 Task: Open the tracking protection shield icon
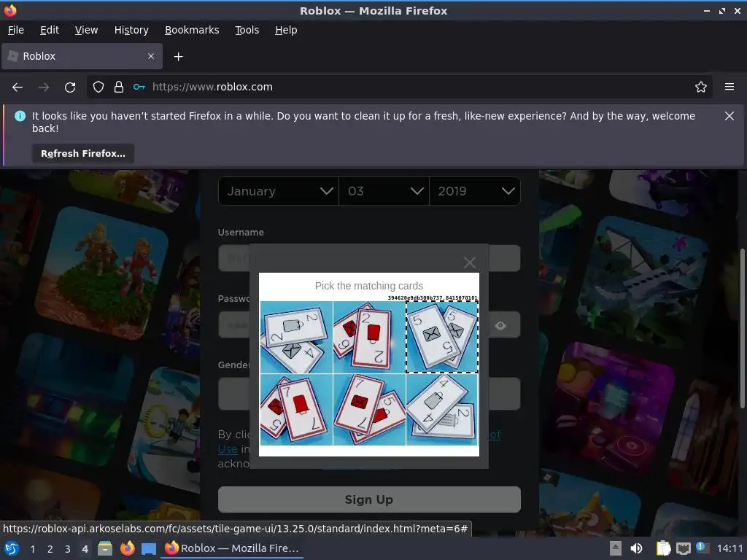[98, 87]
